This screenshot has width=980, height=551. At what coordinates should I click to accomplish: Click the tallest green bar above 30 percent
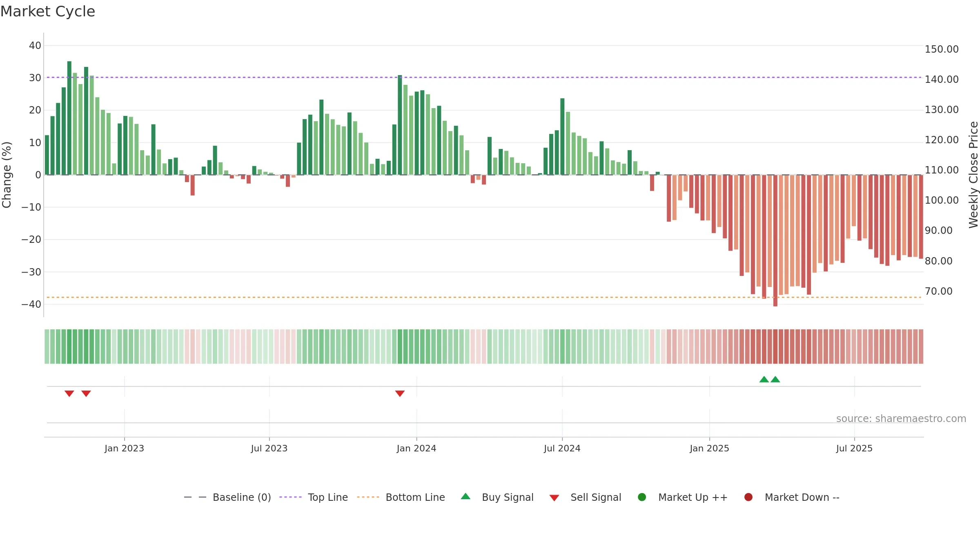(x=69, y=118)
